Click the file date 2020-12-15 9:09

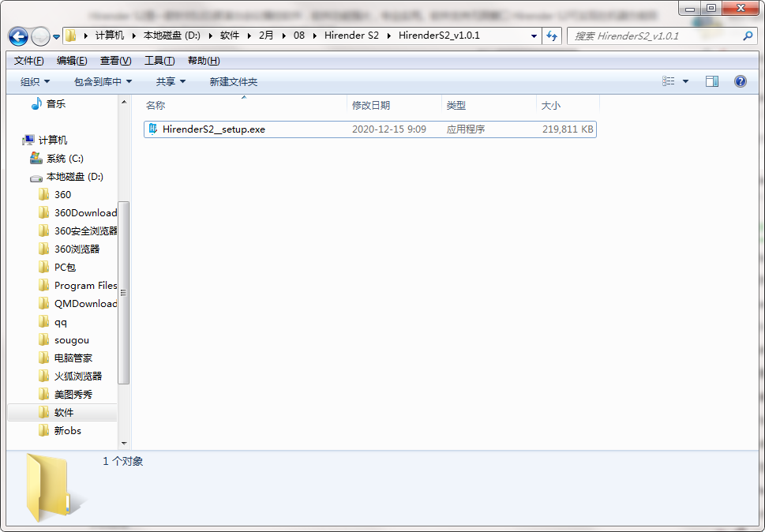click(389, 129)
